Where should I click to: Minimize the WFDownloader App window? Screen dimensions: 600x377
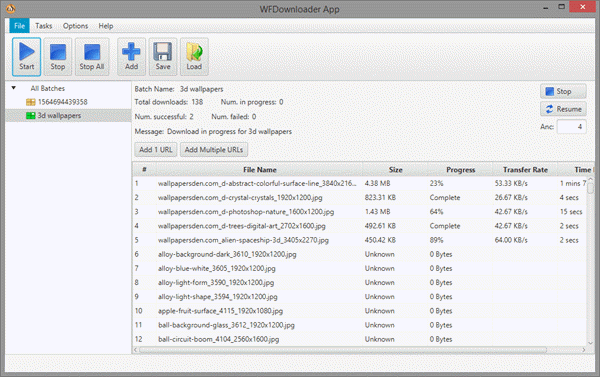[546, 7]
